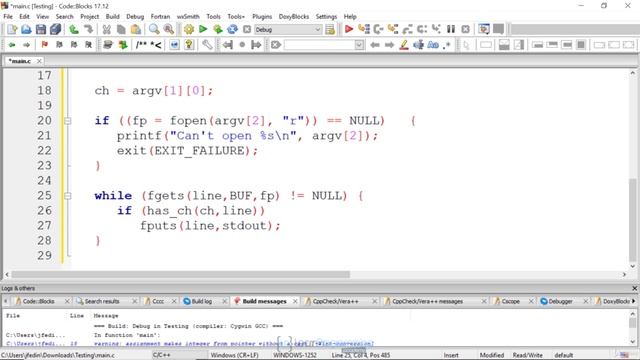Switch to the Build log tab
The height and width of the screenshot is (360, 640).
(x=202, y=301)
